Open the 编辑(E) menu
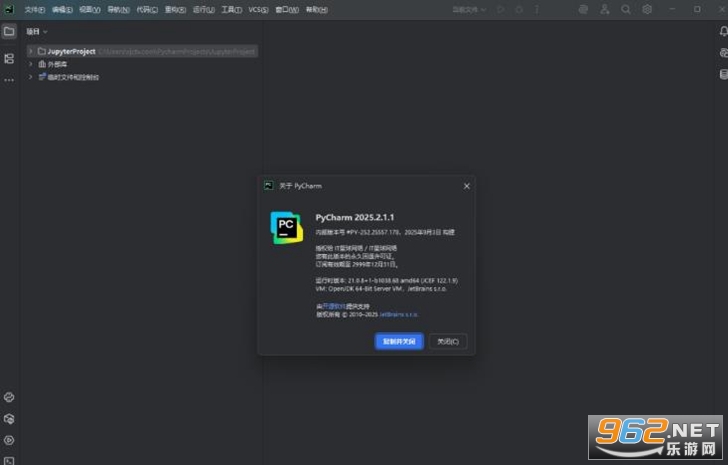 62,10
